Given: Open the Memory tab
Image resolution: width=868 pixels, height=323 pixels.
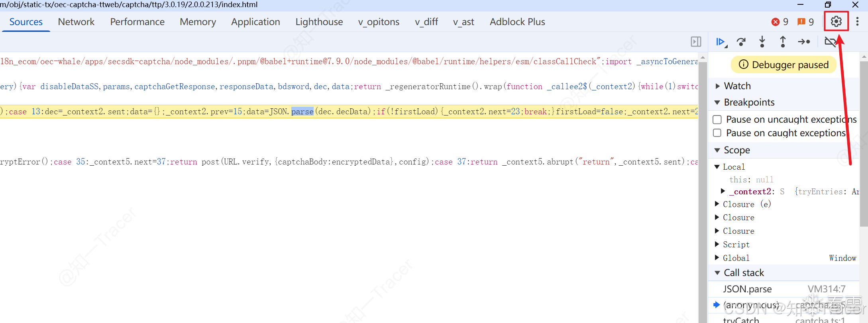Looking at the screenshot, I should click(198, 22).
